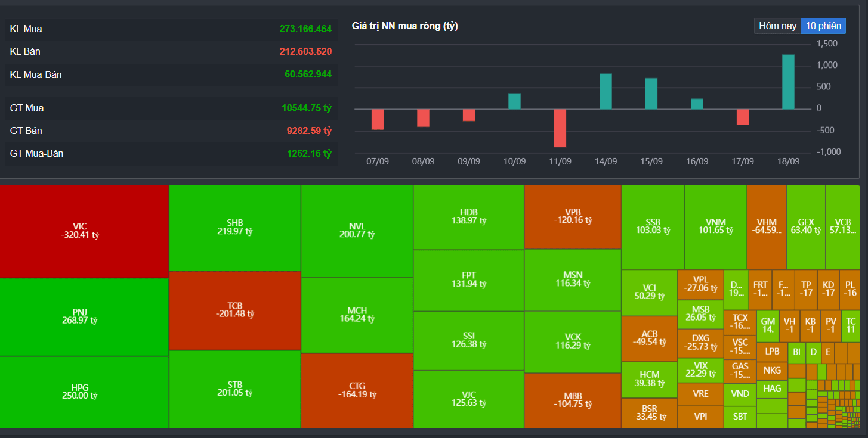
Task: Click the VND green tile
Action: tap(740, 394)
